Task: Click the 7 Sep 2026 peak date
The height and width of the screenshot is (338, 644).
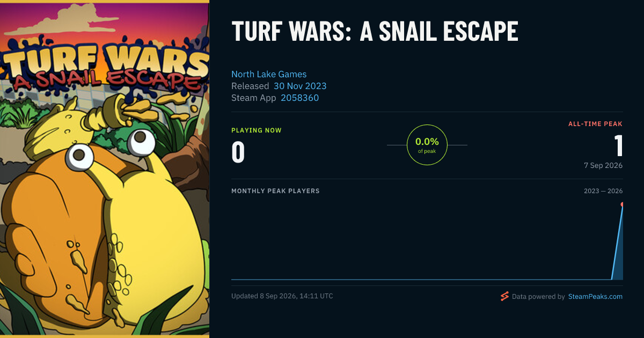Action: [603, 165]
